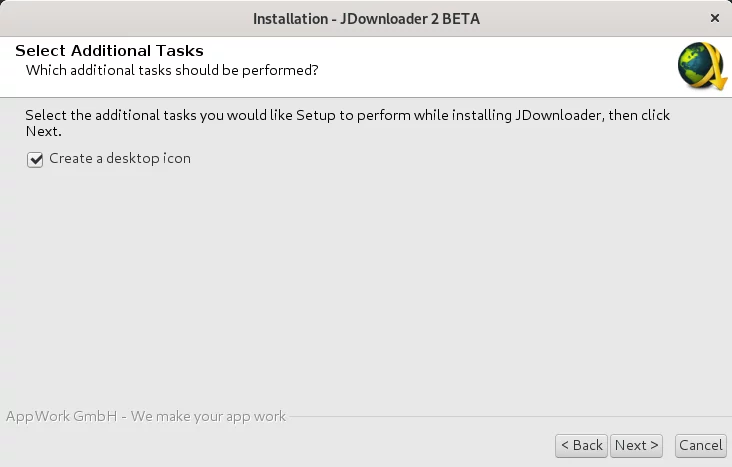
Task: Uncheck the Create a desktop icon checkbox
Action: 35,160
